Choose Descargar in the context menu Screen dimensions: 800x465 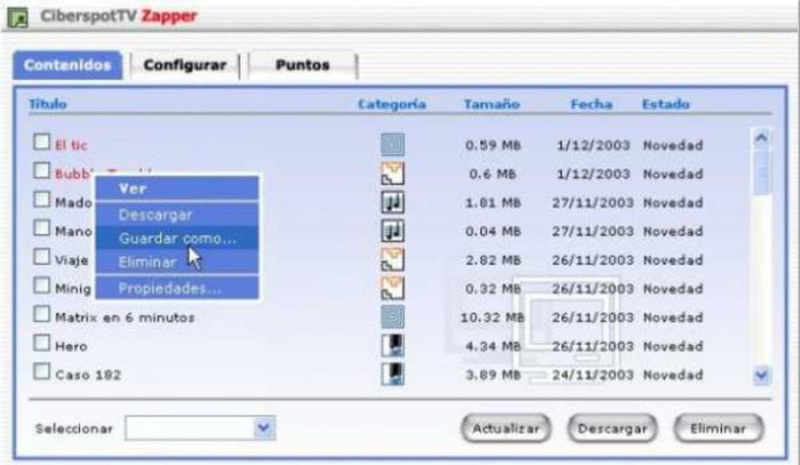[177, 214]
